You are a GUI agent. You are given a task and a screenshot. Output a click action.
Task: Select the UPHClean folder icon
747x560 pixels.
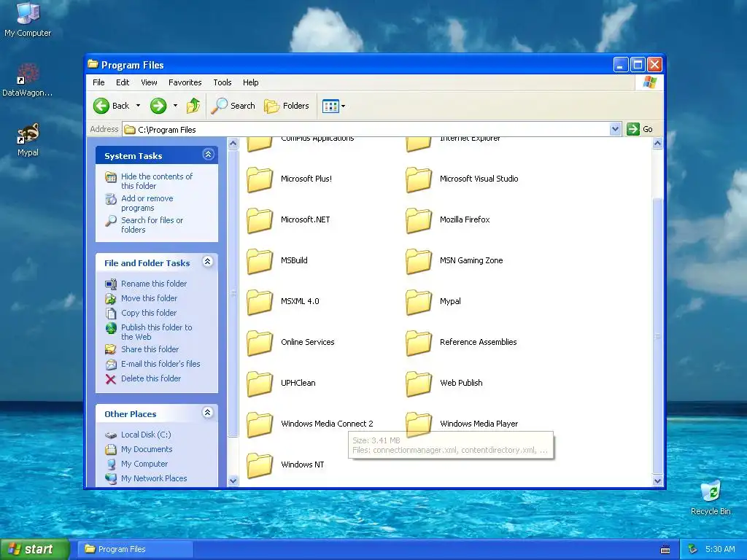(x=260, y=384)
